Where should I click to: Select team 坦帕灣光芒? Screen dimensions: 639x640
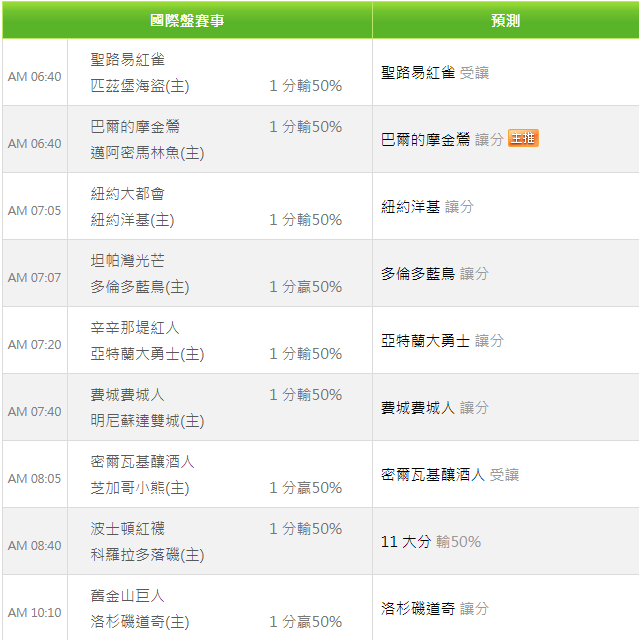[128, 260]
